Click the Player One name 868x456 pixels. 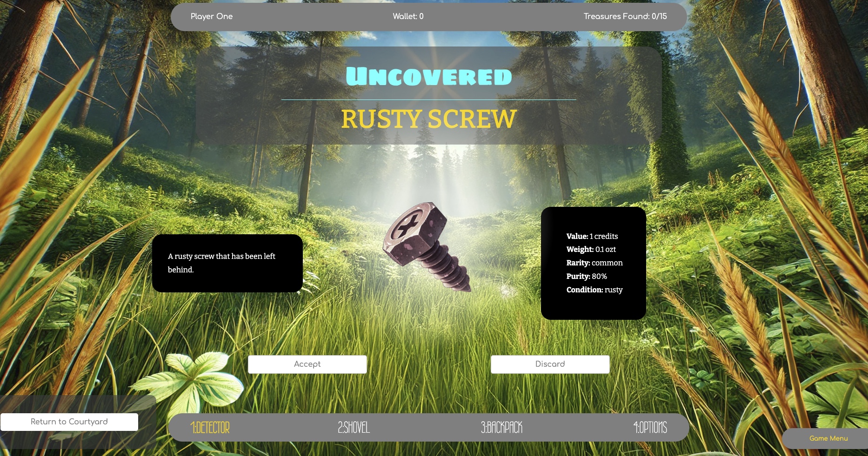point(212,16)
